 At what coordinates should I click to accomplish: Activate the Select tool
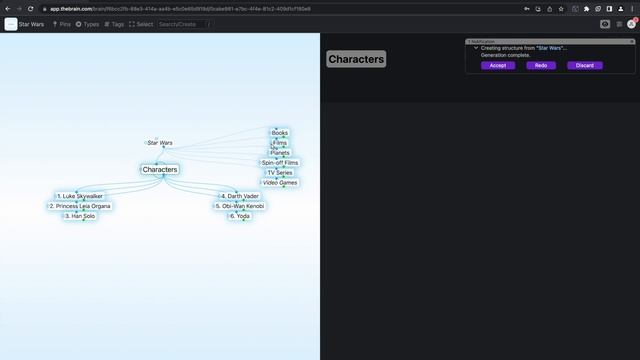pyautogui.click(x=141, y=24)
